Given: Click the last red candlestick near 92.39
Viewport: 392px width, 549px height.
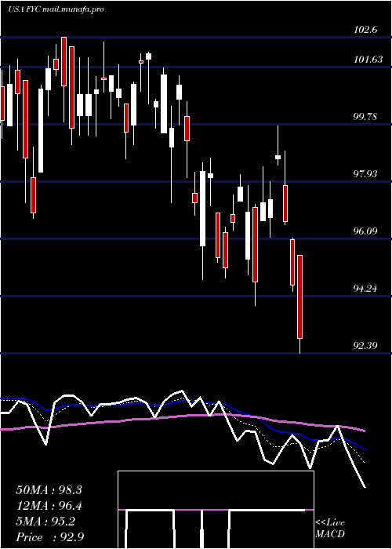Looking at the screenshot, I should click(300, 297).
